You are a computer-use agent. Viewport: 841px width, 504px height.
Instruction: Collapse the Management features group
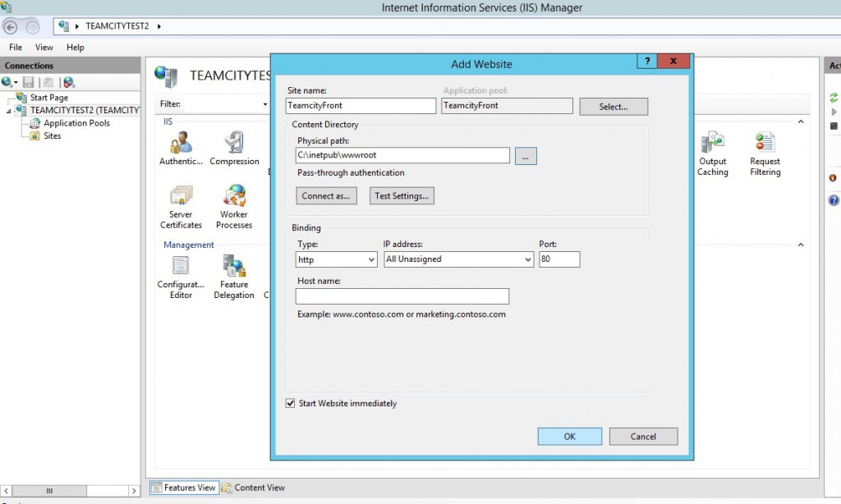pyautogui.click(x=801, y=245)
